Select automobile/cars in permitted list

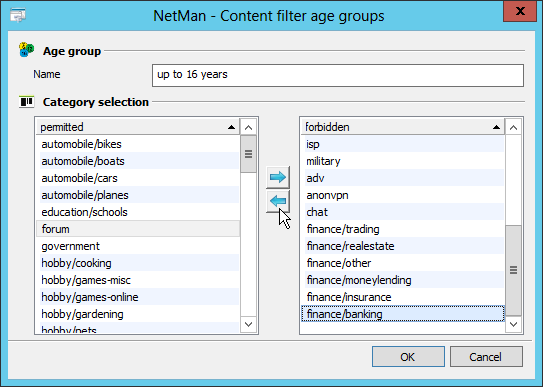point(138,178)
